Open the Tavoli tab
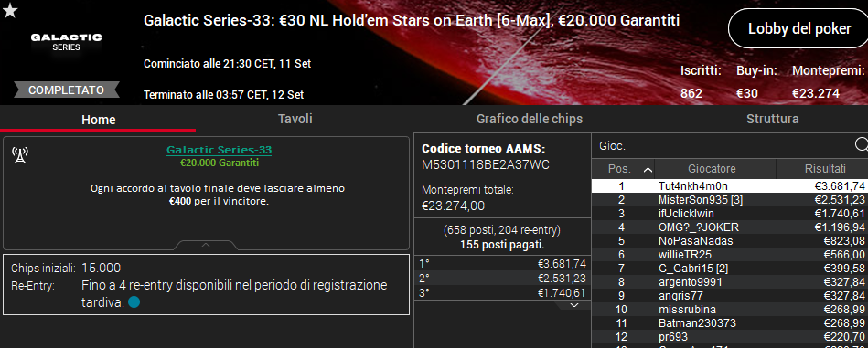 point(295,120)
